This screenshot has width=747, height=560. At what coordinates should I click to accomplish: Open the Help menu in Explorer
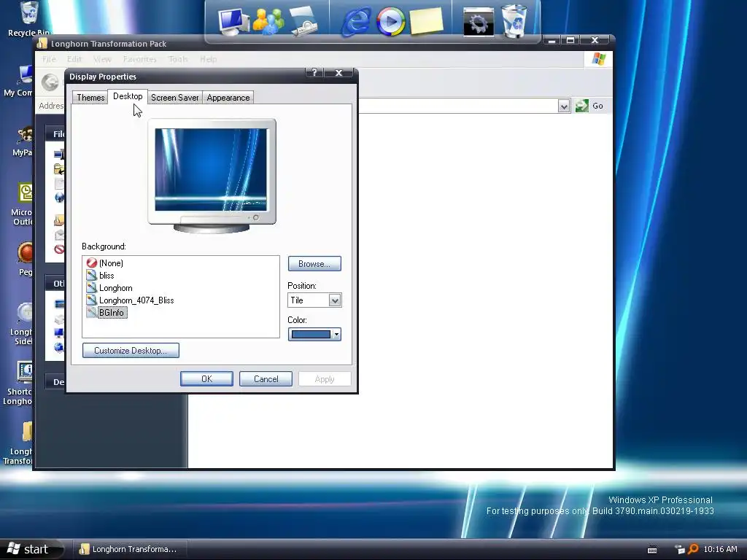[208, 59]
